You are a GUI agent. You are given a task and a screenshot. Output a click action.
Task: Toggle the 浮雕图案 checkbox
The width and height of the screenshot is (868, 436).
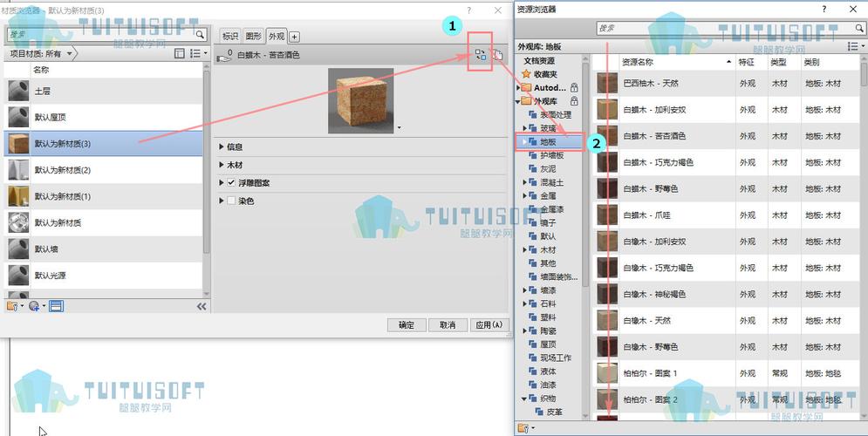tap(231, 182)
